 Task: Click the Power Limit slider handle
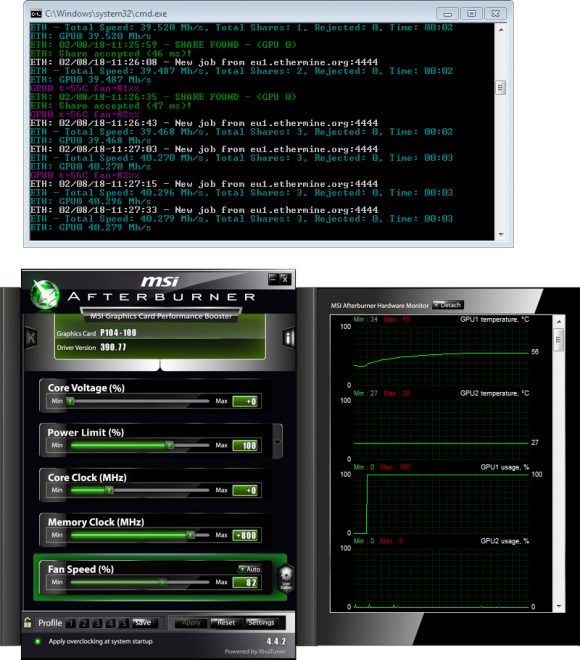tap(169, 445)
